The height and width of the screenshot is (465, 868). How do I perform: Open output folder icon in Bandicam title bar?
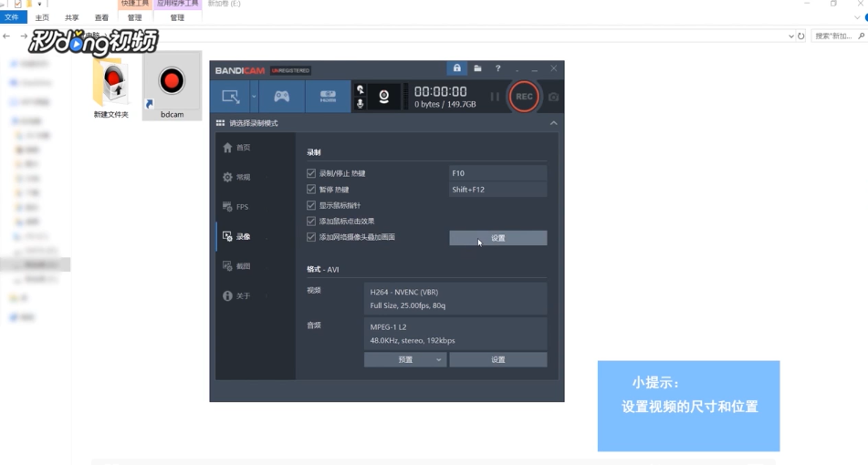[477, 68]
